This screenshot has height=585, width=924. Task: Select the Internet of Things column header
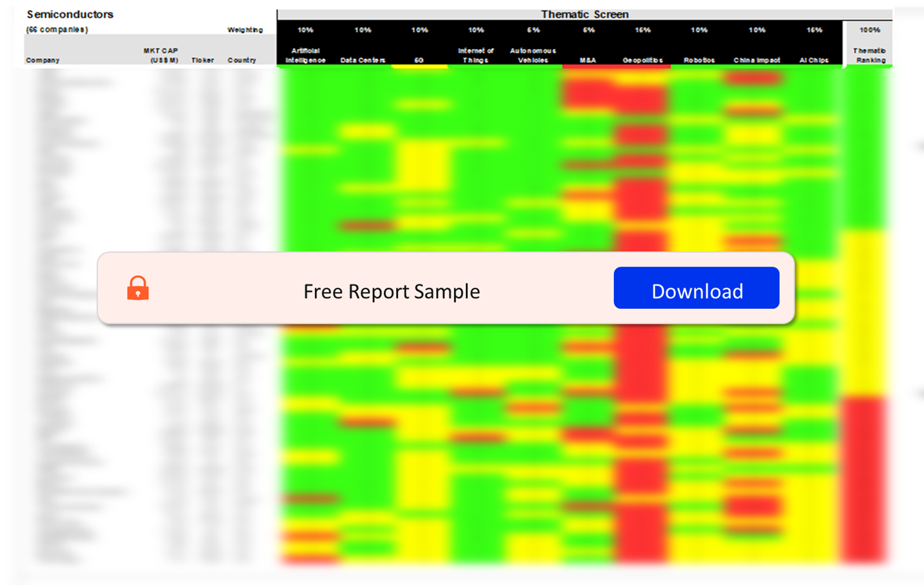[476, 55]
